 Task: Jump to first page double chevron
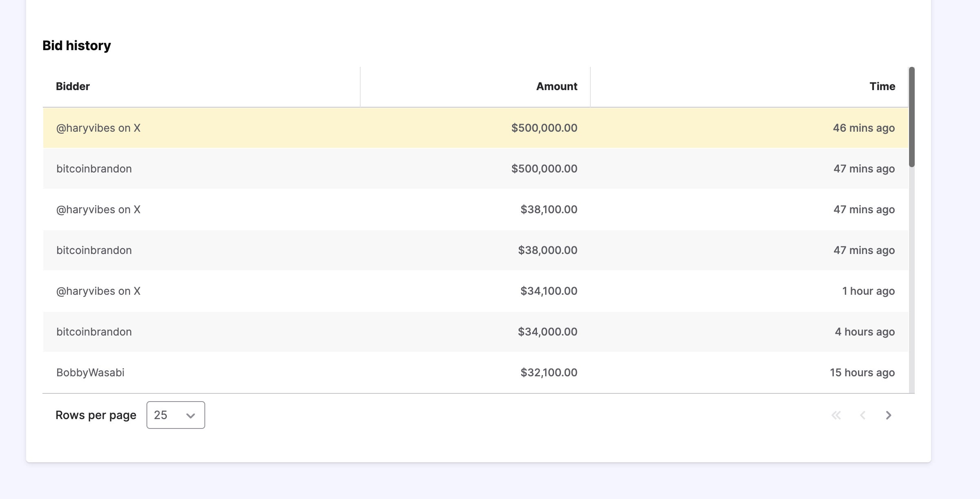(836, 415)
